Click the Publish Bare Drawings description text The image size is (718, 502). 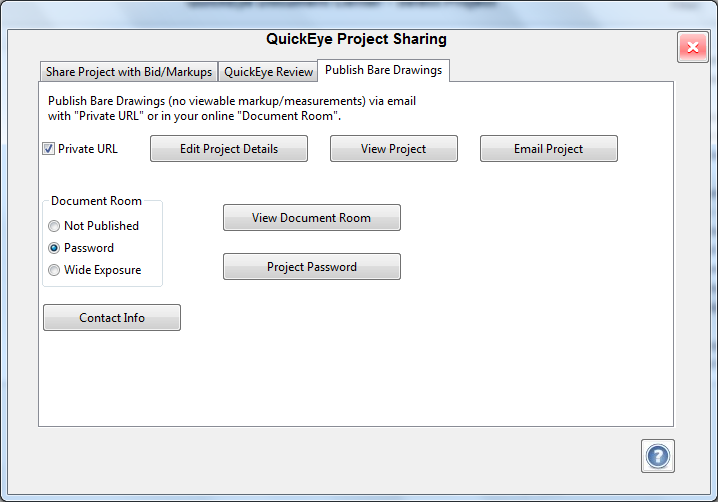pos(232,108)
